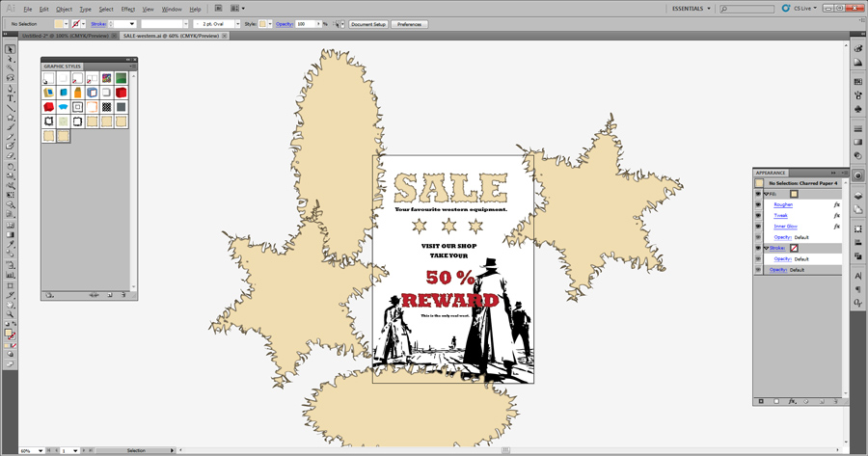Open the Layers panel icon in dock

[857, 195]
